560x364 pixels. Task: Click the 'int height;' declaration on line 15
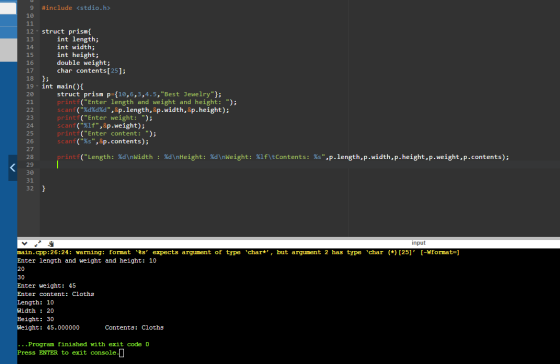tap(78, 55)
